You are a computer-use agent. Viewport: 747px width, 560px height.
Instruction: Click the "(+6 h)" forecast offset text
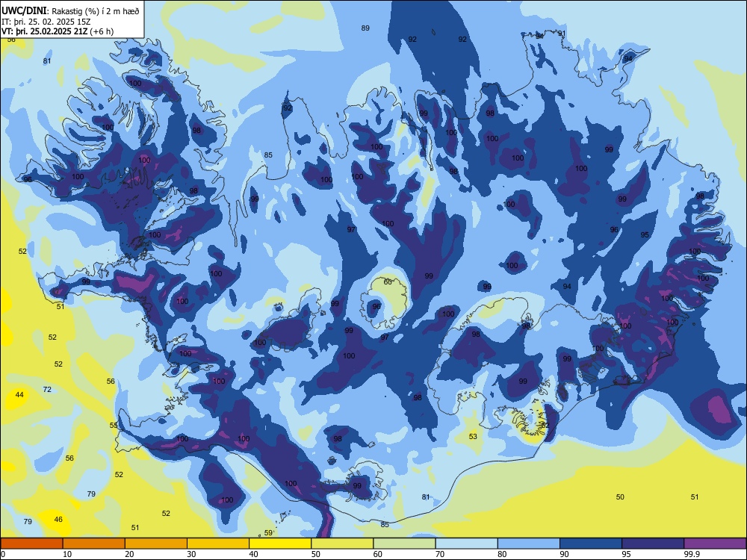point(101,31)
